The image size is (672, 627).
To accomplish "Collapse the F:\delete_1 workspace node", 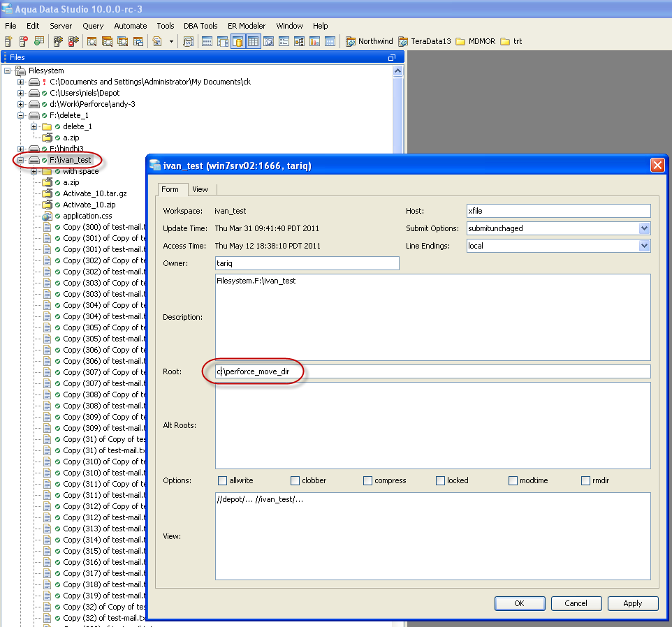I will pyautogui.click(x=20, y=115).
